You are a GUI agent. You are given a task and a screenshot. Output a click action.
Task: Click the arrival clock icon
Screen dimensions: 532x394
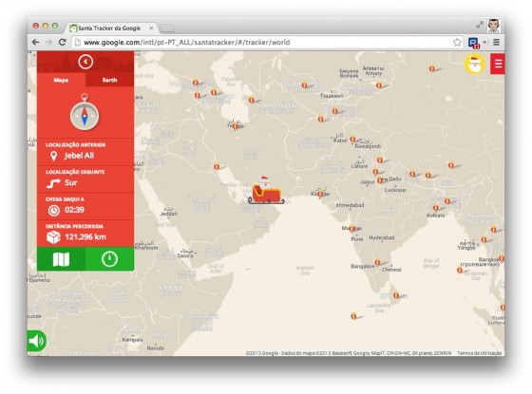tap(53, 210)
